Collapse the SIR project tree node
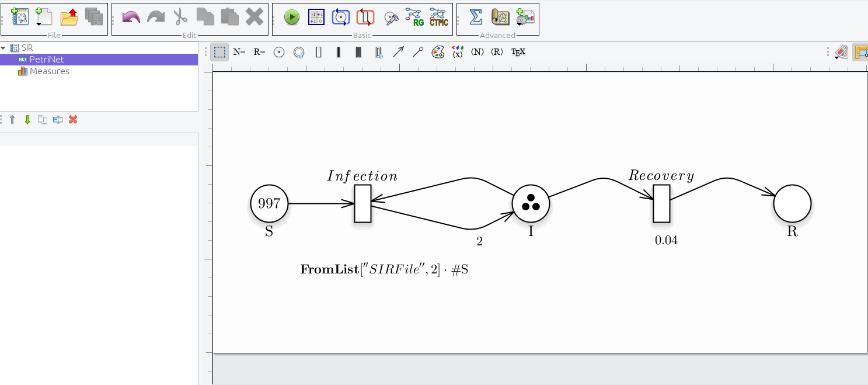868x385 pixels. [4, 48]
